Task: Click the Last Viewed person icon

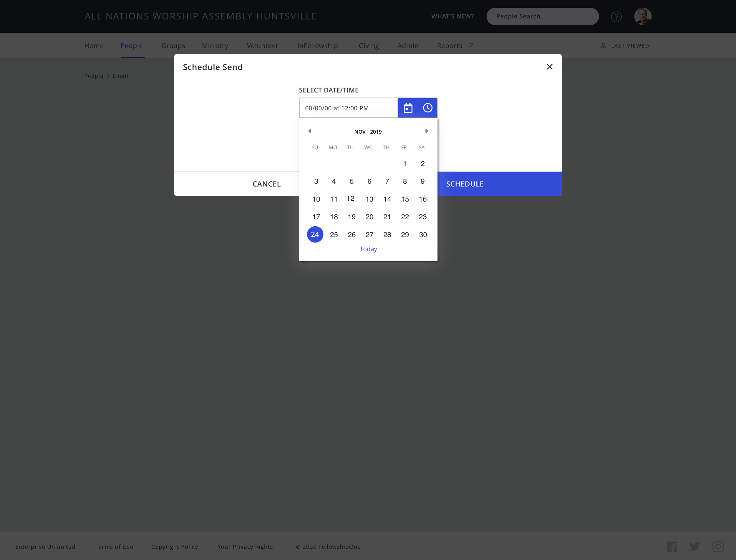Action: click(x=603, y=45)
